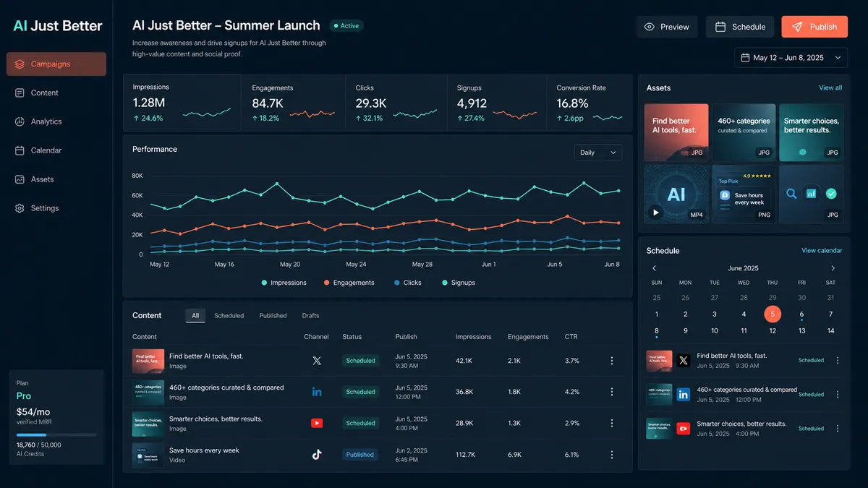This screenshot has height=488, width=868.
Task: Click YouTube icon in schedule list
Action: [x=684, y=429]
